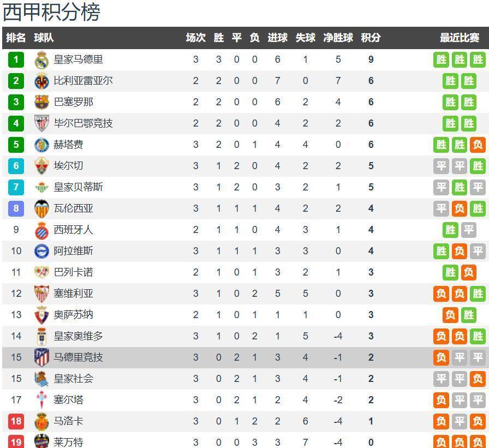
Task: Click the 最近比赛 column header
Action: click(460, 38)
